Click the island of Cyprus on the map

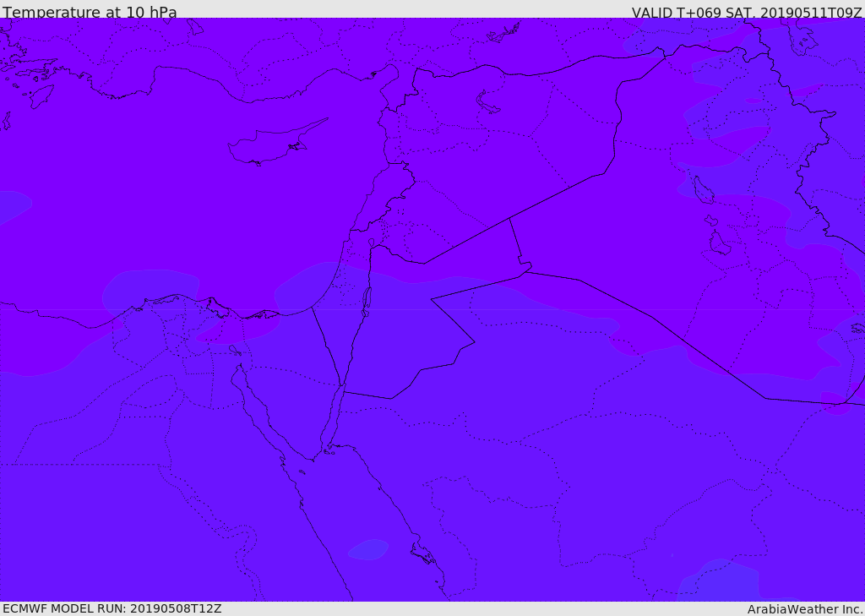tap(276, 144)
